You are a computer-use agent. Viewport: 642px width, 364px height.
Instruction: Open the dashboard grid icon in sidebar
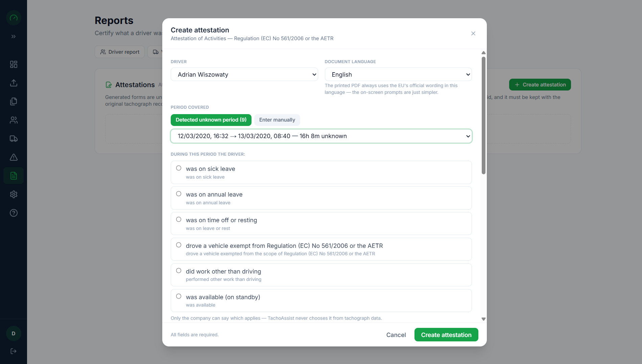(14, 64)
